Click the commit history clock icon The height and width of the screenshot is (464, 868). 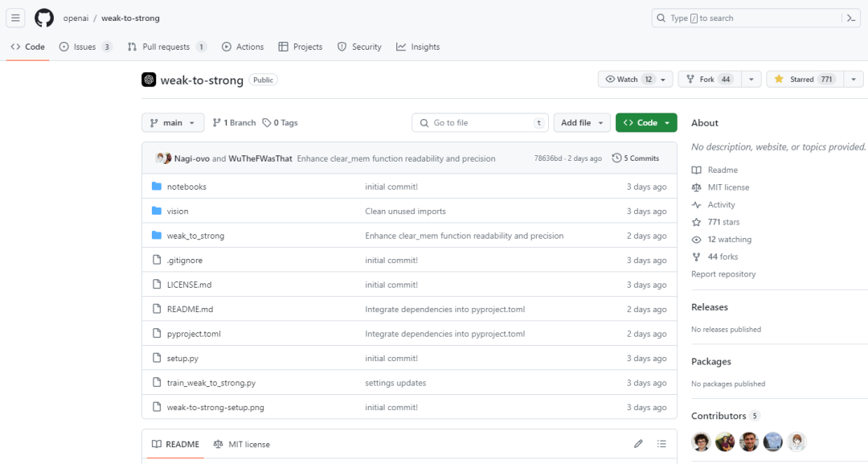click(x=616, y=158)
